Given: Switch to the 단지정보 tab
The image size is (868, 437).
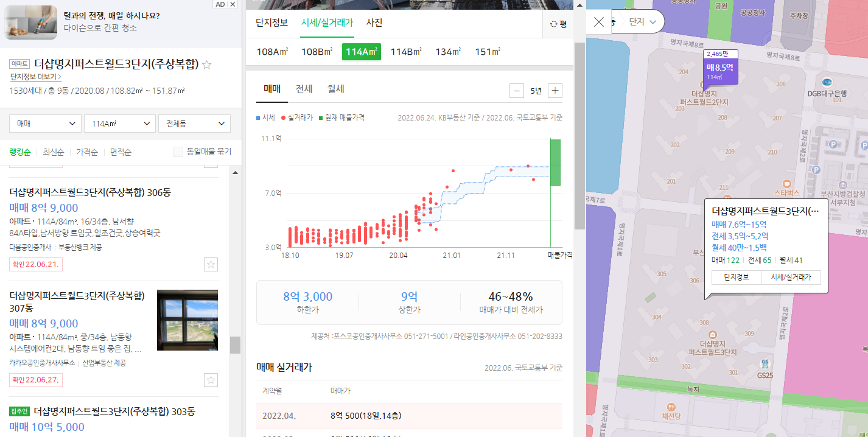Looking at the screenshot, I should click(x=272, y=23).
